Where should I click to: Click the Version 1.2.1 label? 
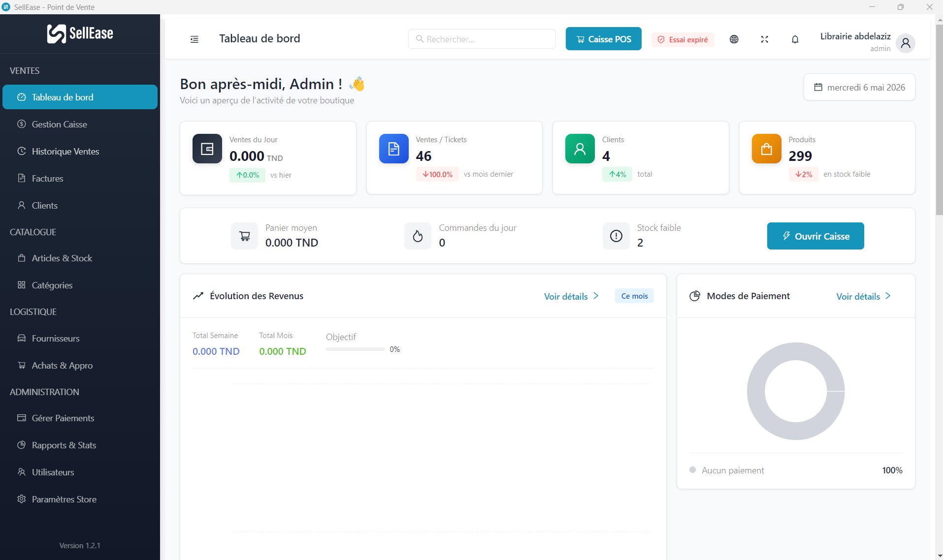click(80, 545)
